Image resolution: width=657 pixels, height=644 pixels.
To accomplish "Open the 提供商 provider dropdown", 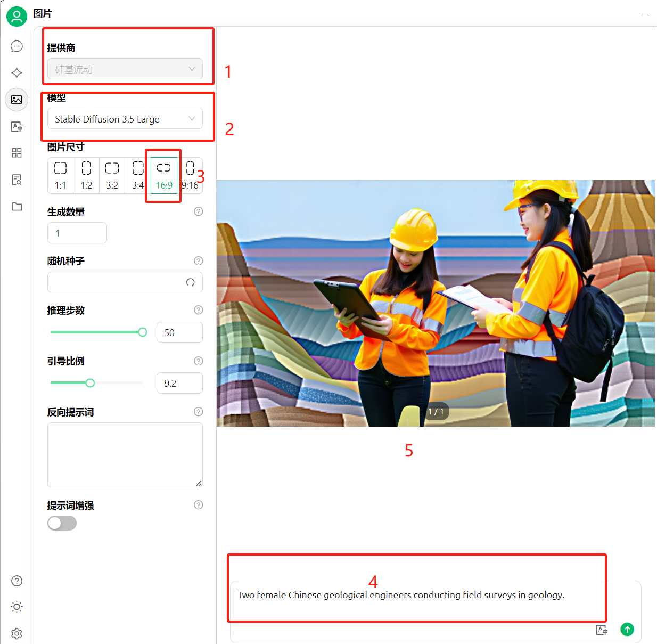I will tap(125, 69).
